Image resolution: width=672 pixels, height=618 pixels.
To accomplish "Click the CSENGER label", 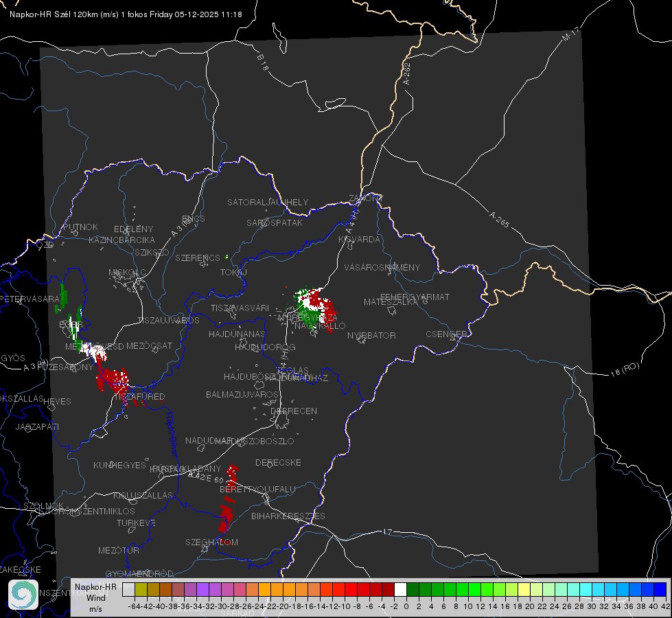I will (447, 334).
